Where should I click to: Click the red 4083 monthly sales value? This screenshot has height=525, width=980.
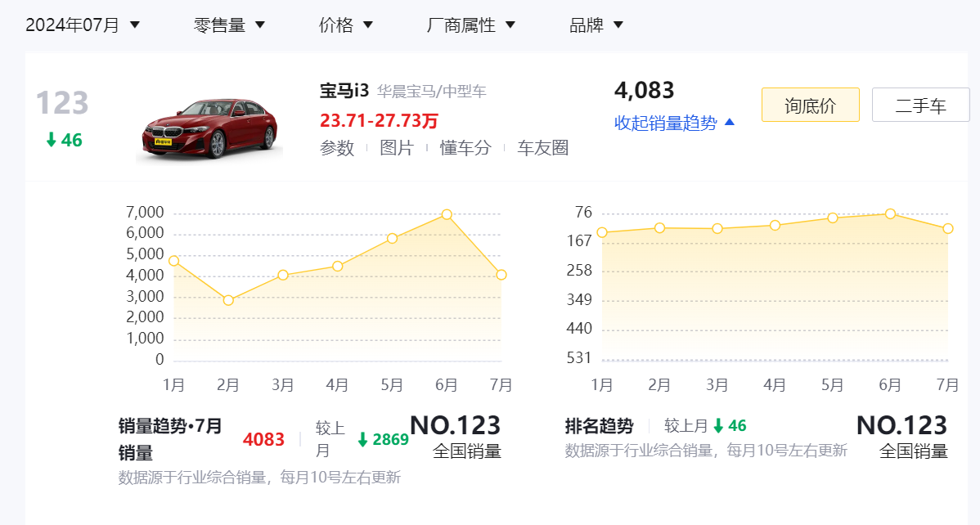263,439
